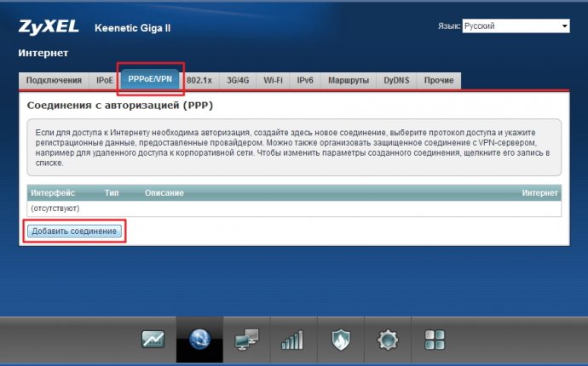Screen dimensions: 588x366
Task: Open the Wi-Fi signal bars icon
Action: pyautogui.click(x=293, y=340)
